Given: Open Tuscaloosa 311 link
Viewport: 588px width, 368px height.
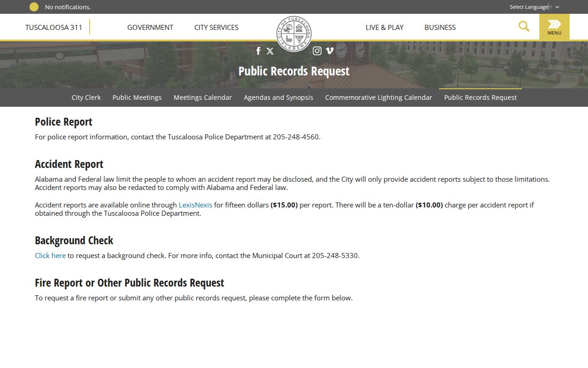Looking at the screenshot, I should 54,27.
